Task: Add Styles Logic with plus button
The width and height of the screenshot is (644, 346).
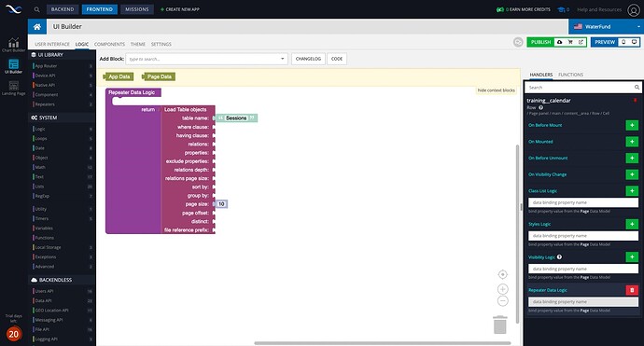Action: 632,224
